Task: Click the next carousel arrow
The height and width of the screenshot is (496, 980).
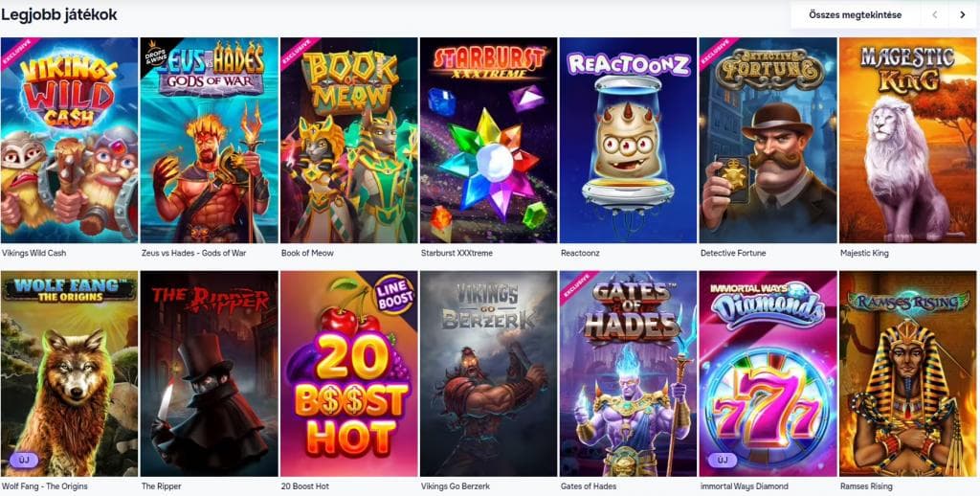Action: point(962,15)
